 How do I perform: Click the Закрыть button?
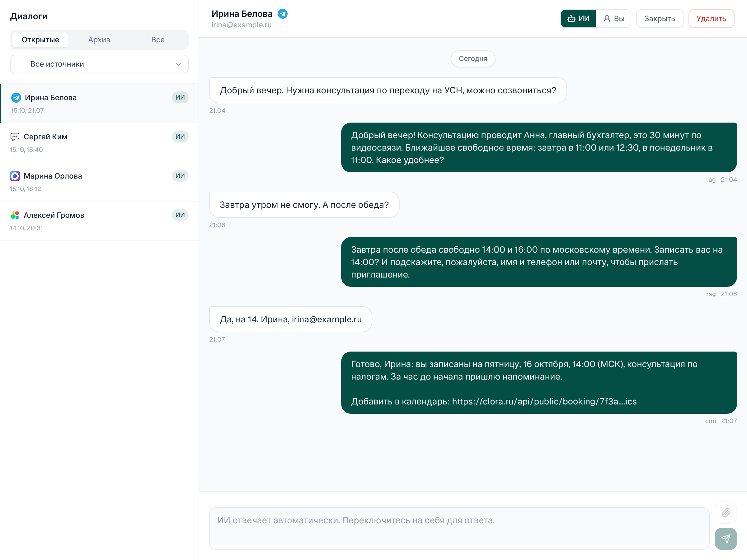coord(659,19)
